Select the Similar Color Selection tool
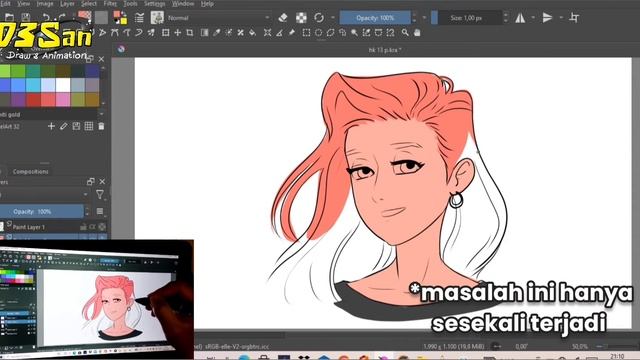 (x=367, y=33)
